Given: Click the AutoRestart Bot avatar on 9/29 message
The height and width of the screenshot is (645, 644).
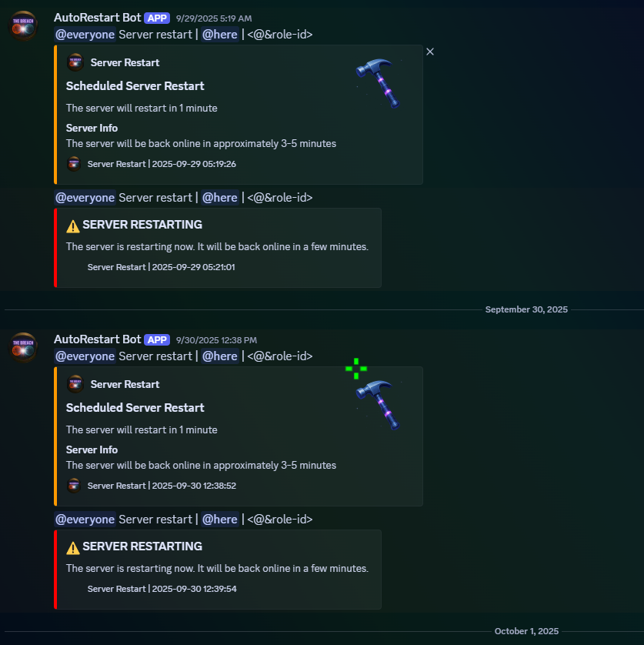Looking at the screenshot, I should 23,25.
